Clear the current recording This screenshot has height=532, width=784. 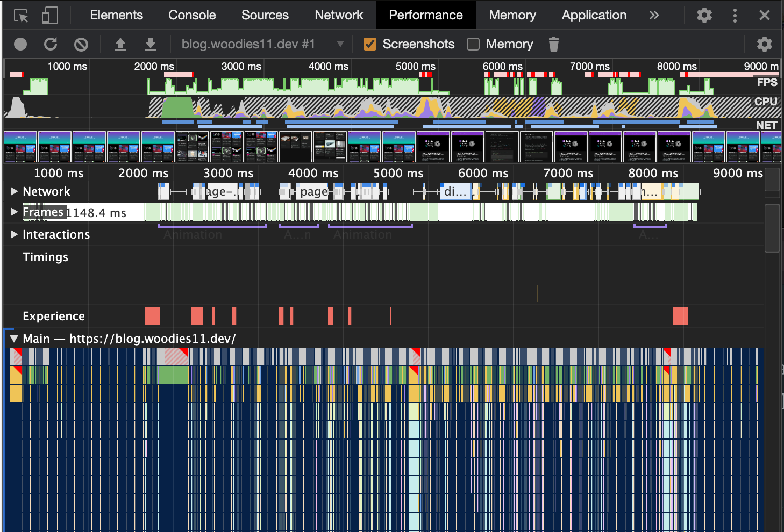pos(81,44)
